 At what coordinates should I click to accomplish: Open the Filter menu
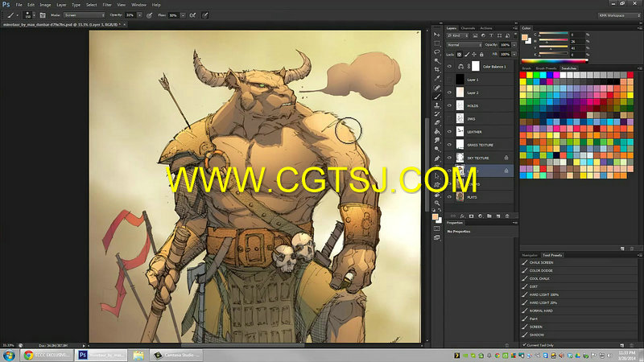pyautogui.click(x=107, y=5)
